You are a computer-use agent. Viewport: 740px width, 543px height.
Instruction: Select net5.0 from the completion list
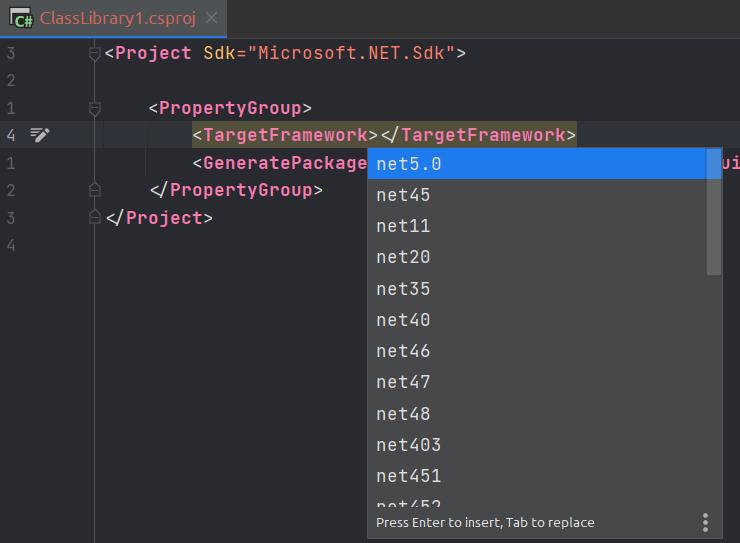(x=409, y=164)
